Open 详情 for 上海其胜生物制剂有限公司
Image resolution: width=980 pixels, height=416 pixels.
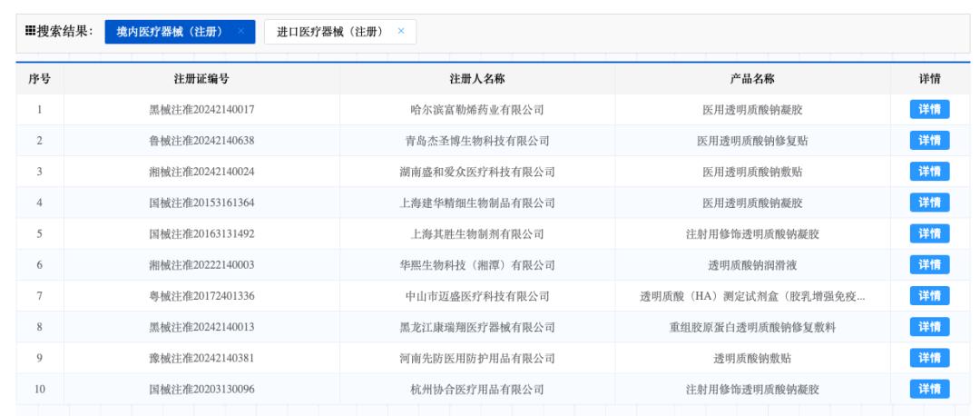[x=929, y=234]
